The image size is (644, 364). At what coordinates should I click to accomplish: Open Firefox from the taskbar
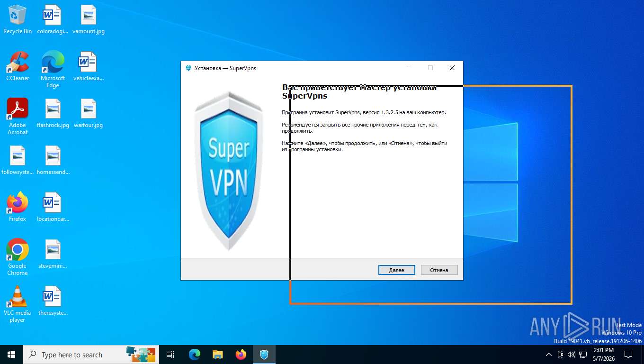point(241,355)
